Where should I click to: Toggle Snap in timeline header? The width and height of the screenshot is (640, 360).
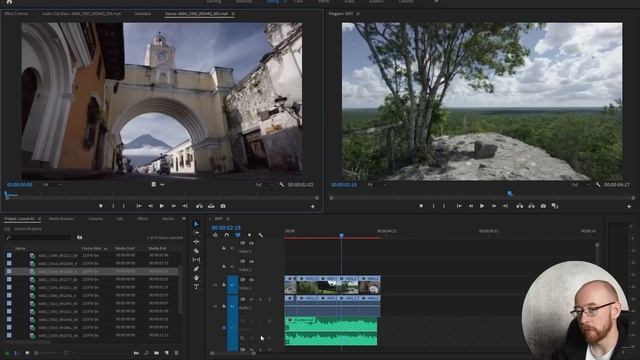point(227,235)
